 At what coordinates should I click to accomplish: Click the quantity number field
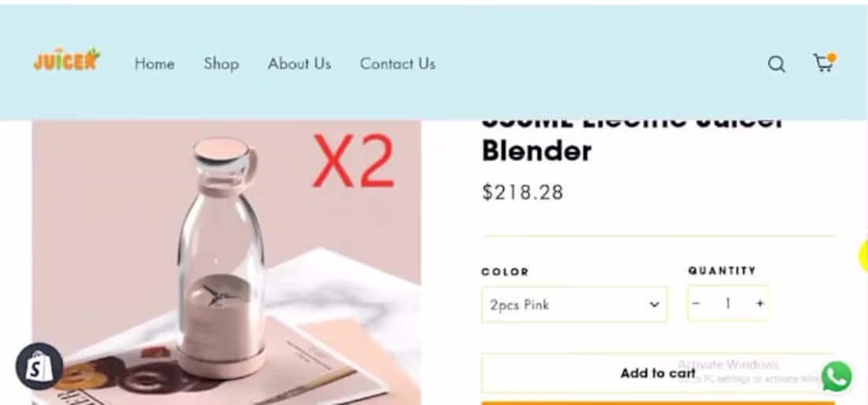[728, 303]
